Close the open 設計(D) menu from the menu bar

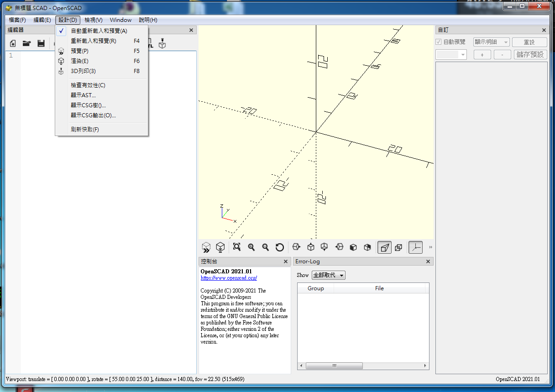pyautogui.click(x=68, y=20)
